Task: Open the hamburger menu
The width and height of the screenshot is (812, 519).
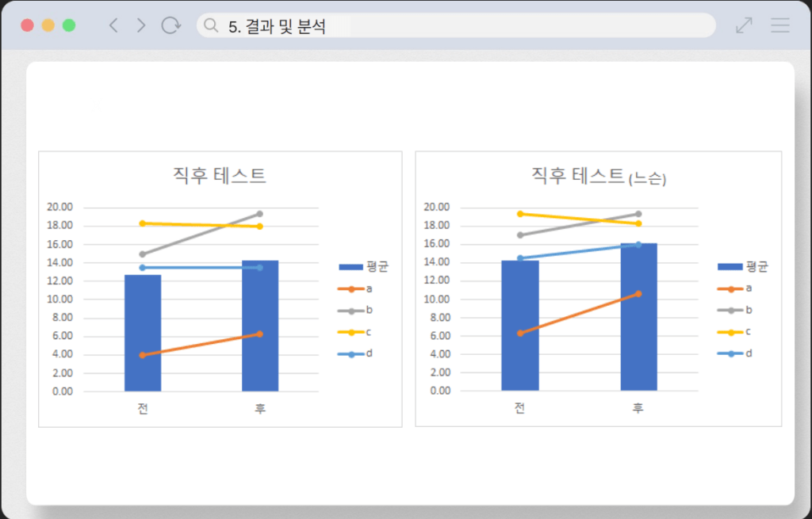Action: click(780, 25)
